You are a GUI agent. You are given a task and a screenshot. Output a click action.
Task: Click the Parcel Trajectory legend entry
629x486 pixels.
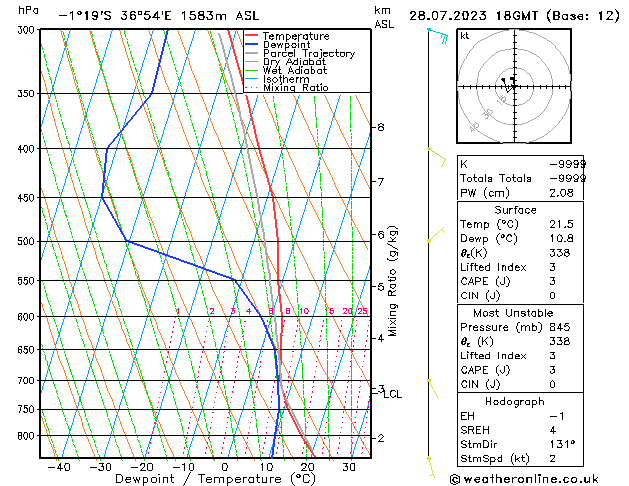pyautogui.click(x=308, y=54)
